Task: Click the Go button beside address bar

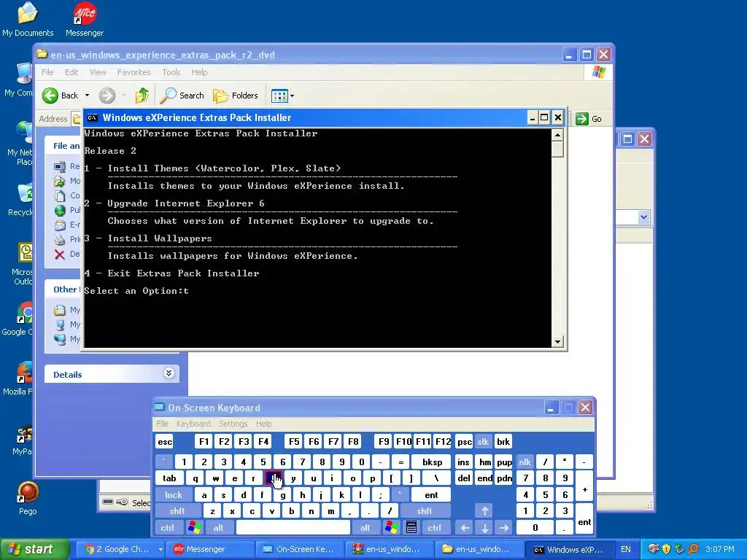Action: click(x=589, y=119)
